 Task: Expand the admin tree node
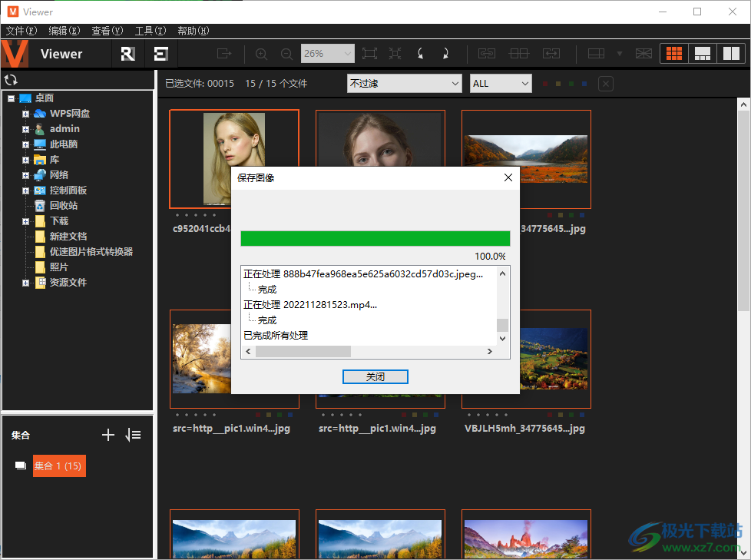pyautogui.click(x=26, y=129)
